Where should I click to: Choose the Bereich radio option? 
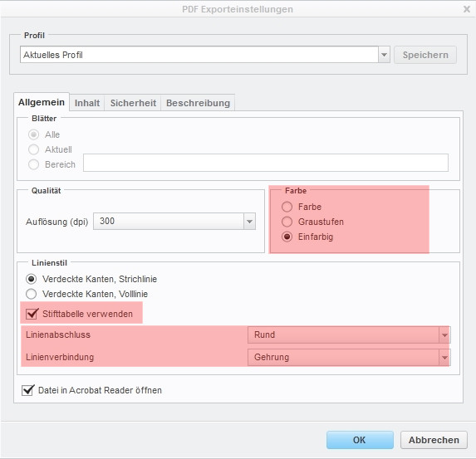point(33,164)
